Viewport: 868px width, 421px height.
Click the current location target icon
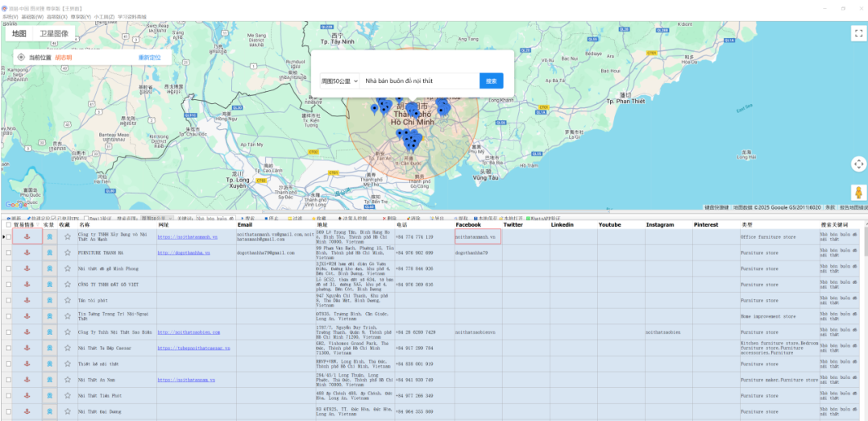pyautogui.click(x=21, y=57)
